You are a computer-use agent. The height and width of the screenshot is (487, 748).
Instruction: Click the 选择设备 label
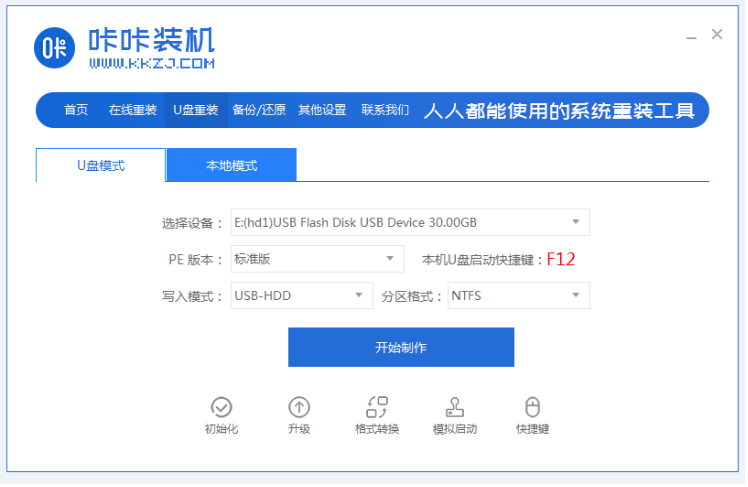point(193,224)
